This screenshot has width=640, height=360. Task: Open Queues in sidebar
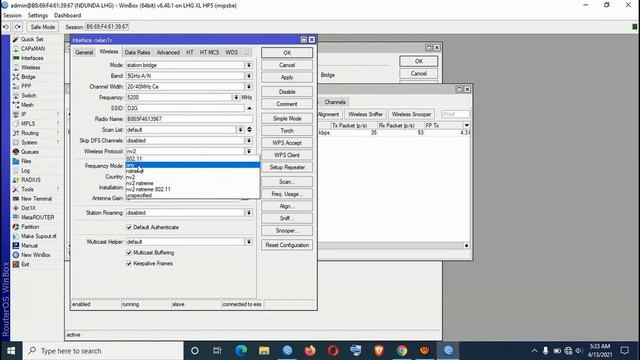(29, 152)
